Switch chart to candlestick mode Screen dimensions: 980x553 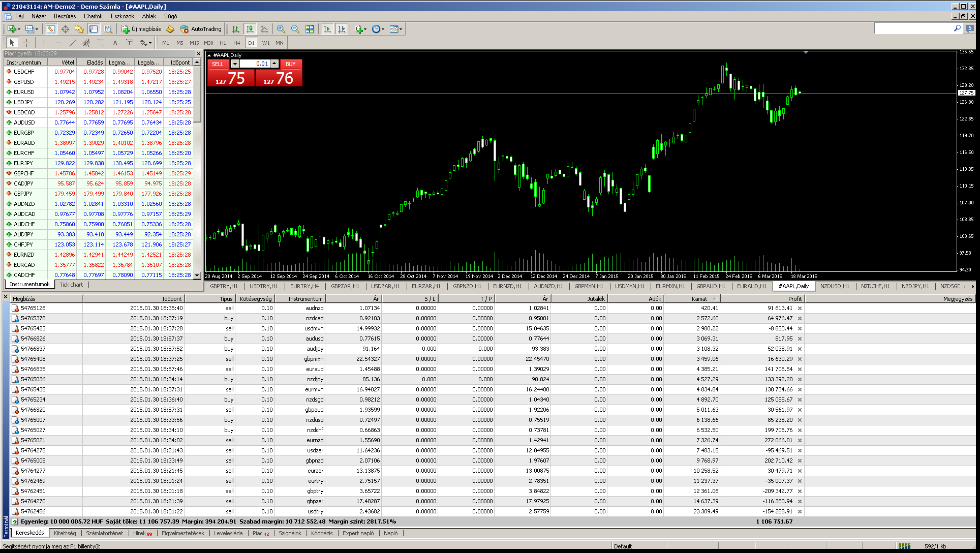pyautogui.click(x=250, y=29)
